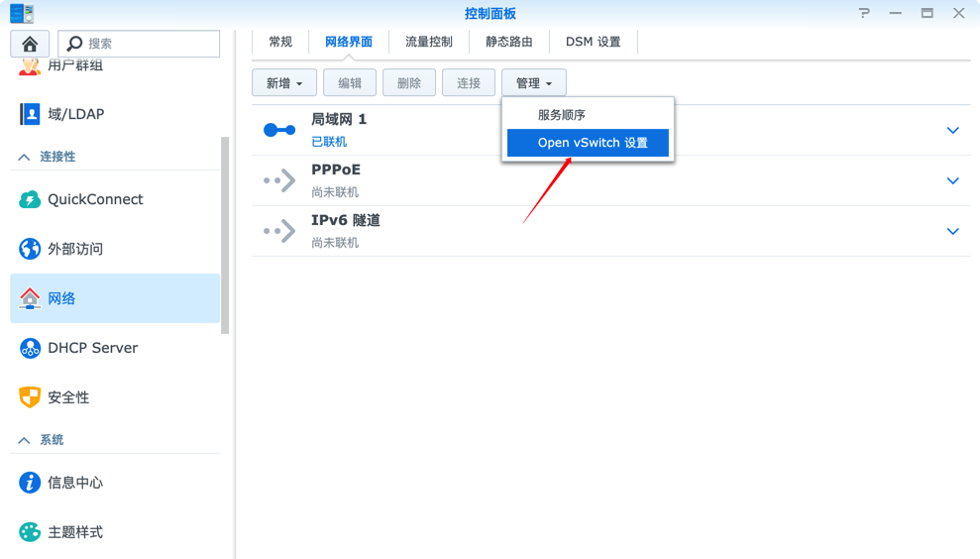Viewport: 980px width, 559px height.
Task: Select 用户群组 in the sidebar
Action: click(115, 67)
